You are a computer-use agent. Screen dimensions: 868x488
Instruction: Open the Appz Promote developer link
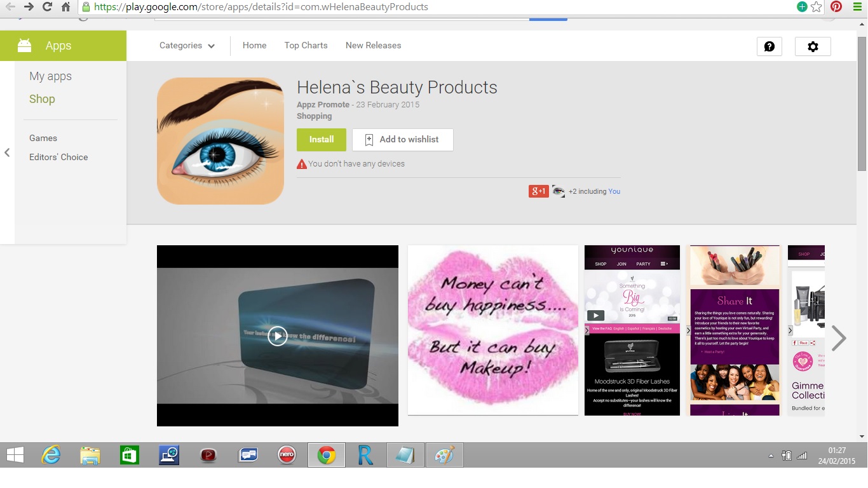(x=323, y=105)
